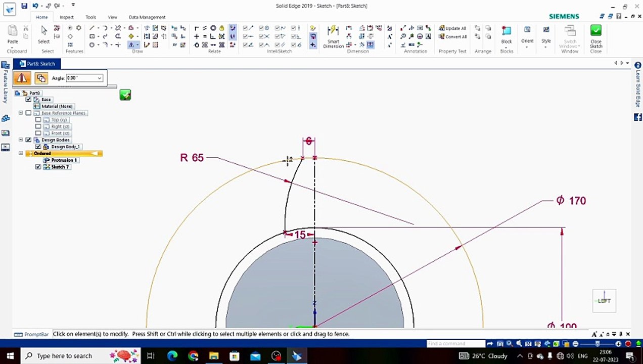Click the Close Sketch green check

[x=596, y=31]
